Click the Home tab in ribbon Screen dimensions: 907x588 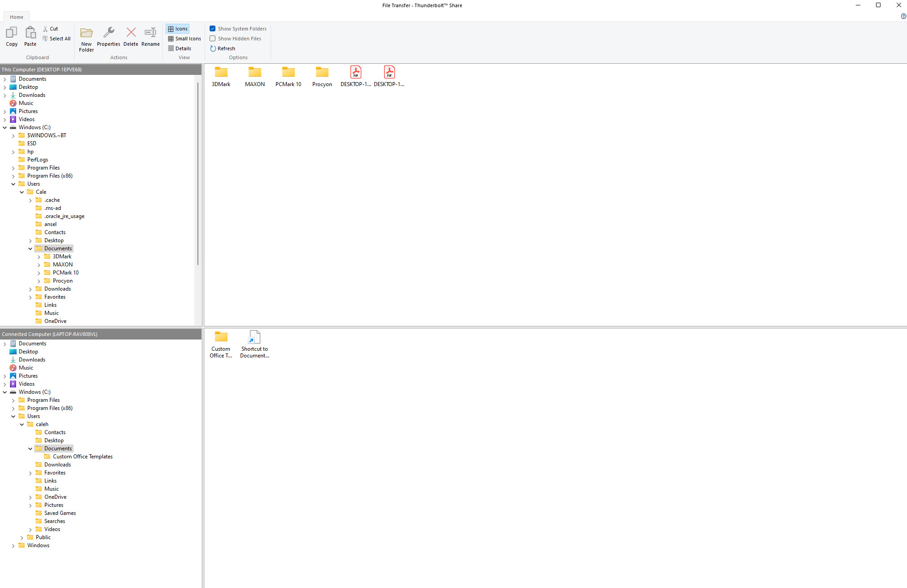click(x=17, y=17)
